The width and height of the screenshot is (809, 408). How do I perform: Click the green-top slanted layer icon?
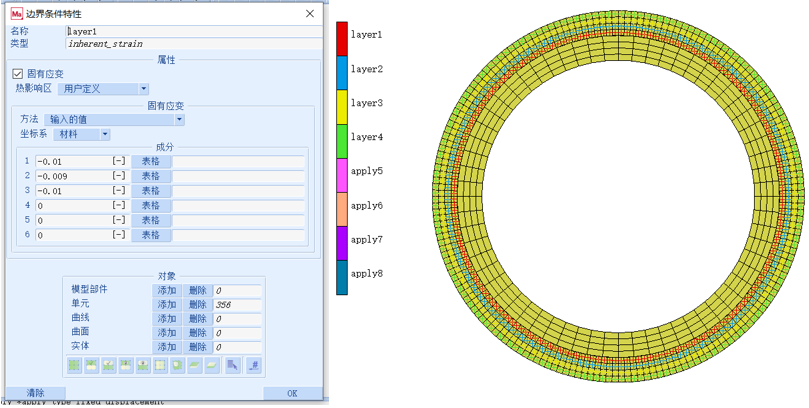(x=195, y=365)
